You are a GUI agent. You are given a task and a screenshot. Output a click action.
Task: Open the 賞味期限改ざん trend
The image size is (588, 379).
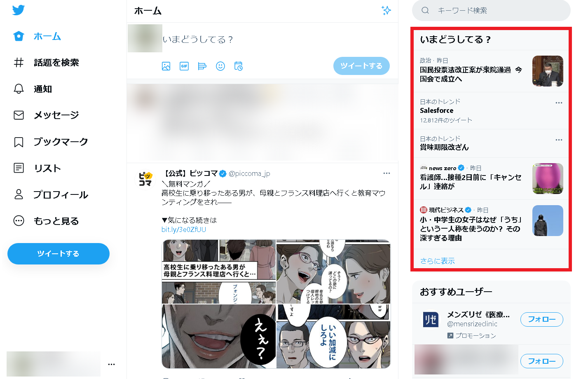coord(444,147)
